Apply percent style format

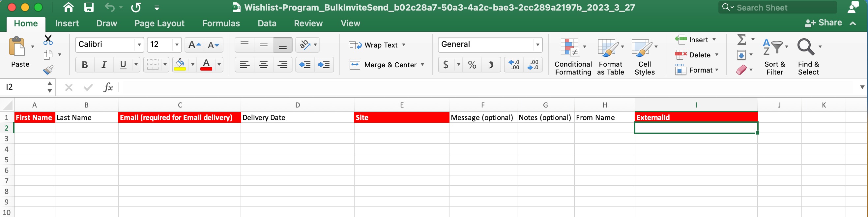tap(473, 65)
